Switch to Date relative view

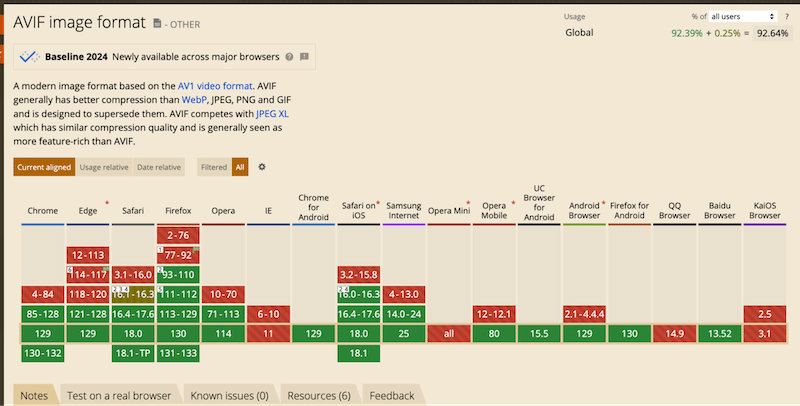[x=159, y=167]
